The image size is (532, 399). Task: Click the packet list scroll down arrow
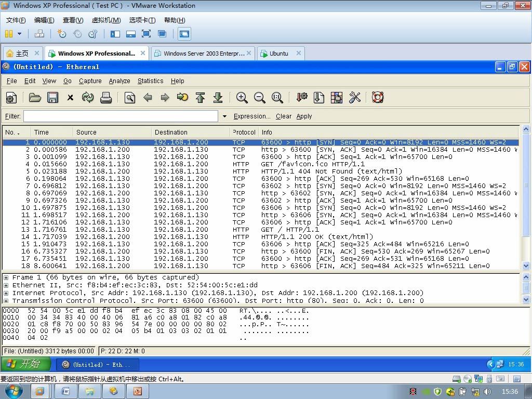point(526,266)
